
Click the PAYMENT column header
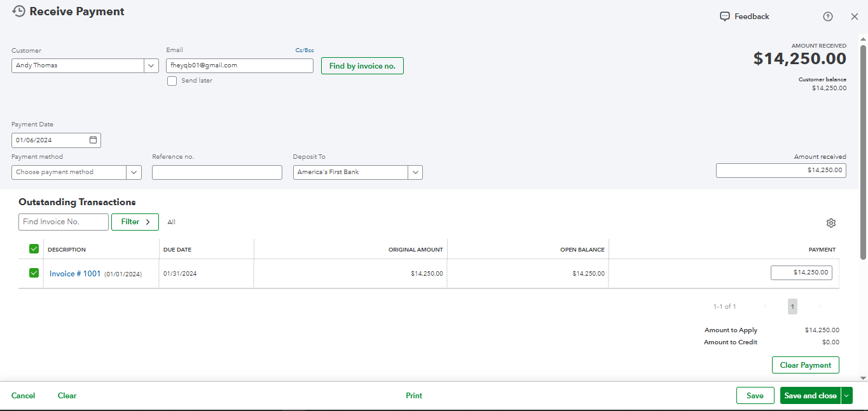(822, 250)
